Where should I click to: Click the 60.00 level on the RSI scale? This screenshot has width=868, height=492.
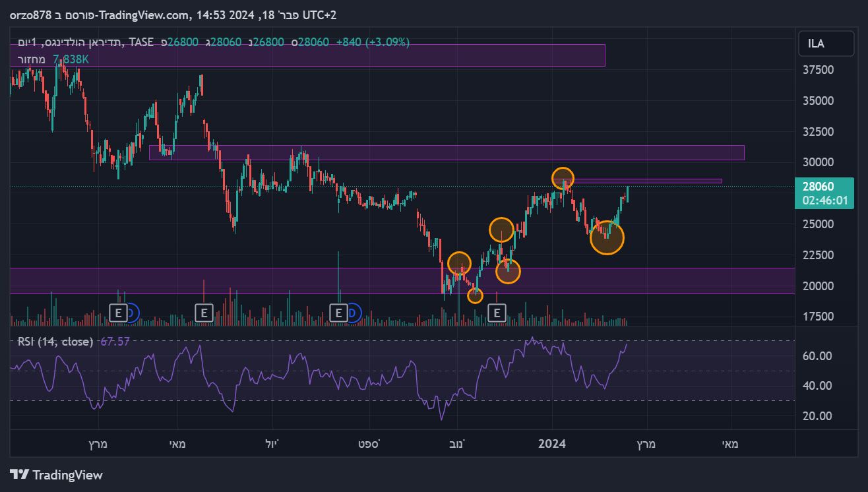click(x=817, y=356)
